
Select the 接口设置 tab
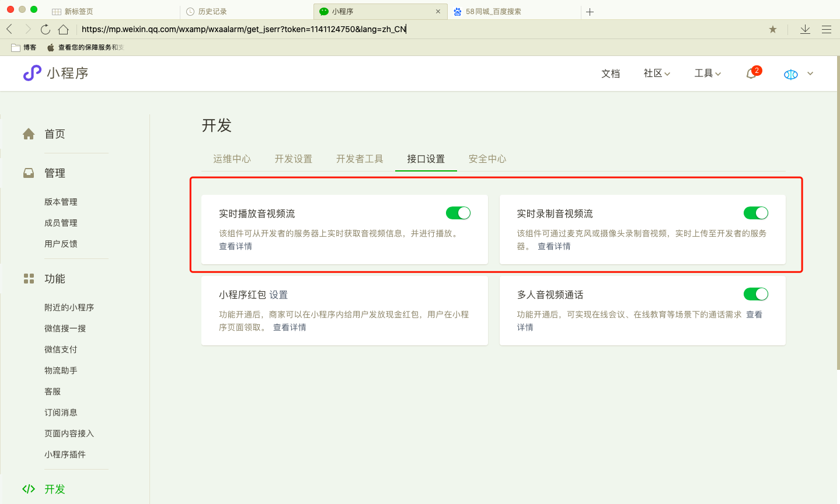coord(426,159)
